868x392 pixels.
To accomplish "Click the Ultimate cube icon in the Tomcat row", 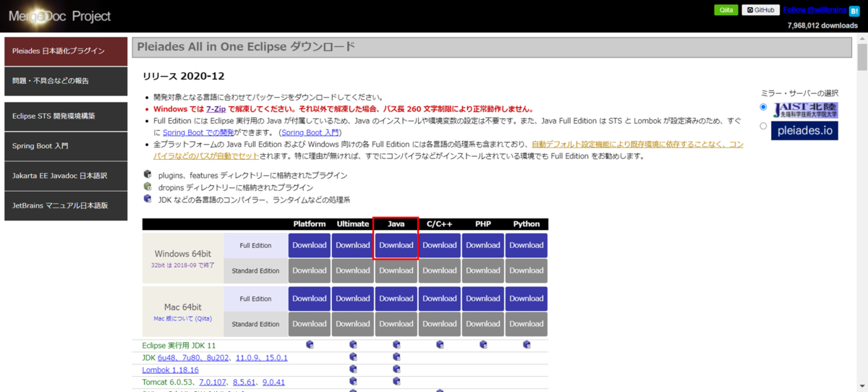I will [353, 381].
